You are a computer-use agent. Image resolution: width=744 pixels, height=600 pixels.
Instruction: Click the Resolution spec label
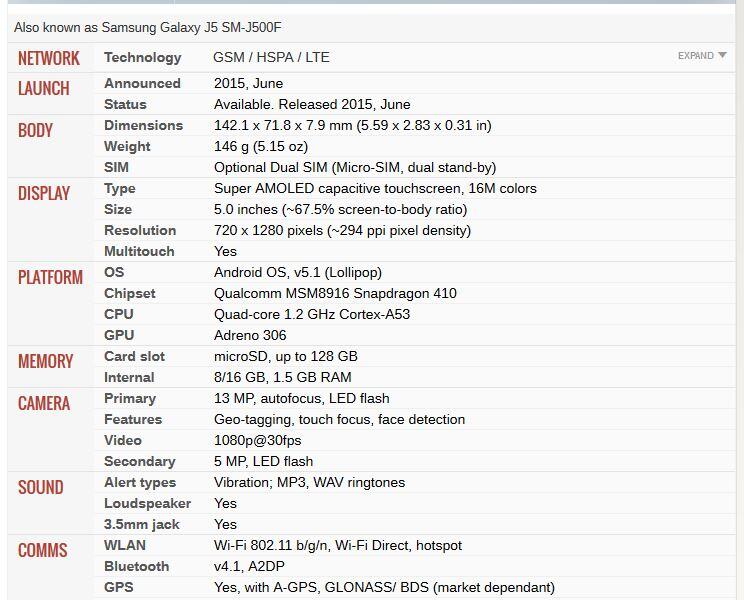click(140, 231)
